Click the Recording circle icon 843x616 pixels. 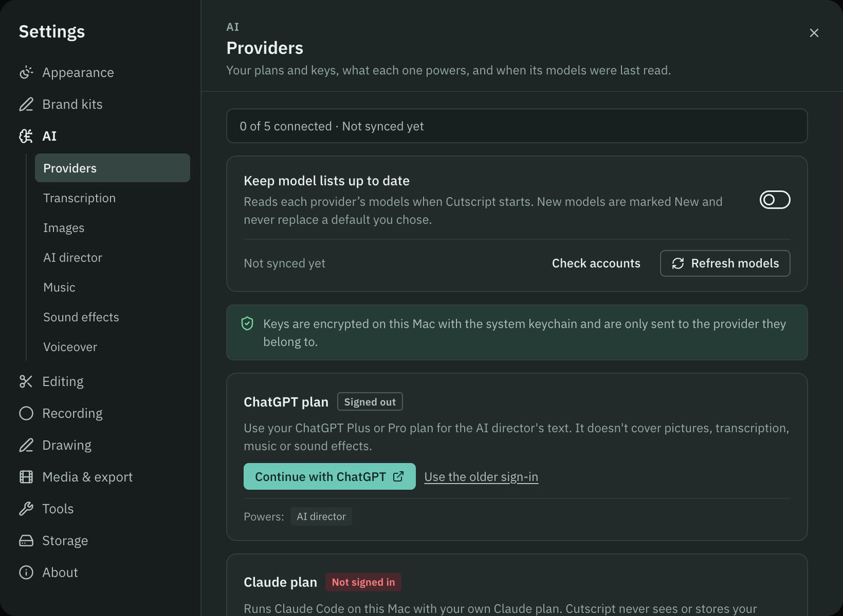[26, 413]
